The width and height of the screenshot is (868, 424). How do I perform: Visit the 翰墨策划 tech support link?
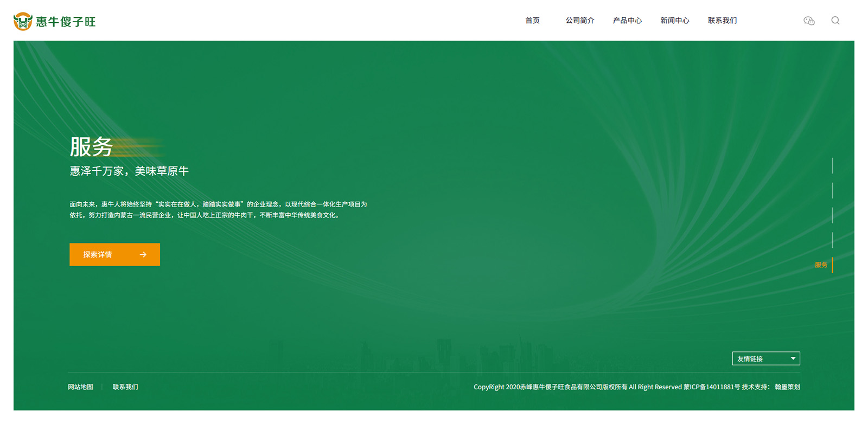click(x=787, y=387)
